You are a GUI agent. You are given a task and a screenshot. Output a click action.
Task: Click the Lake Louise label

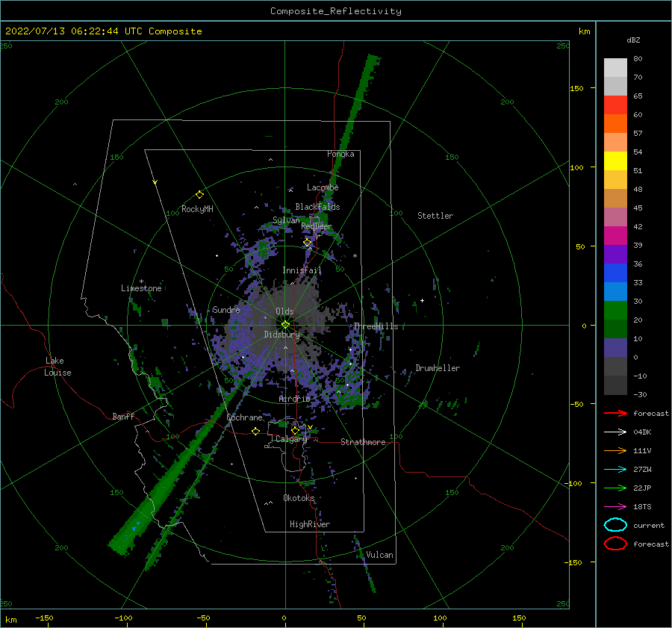[x=57, y=367]
